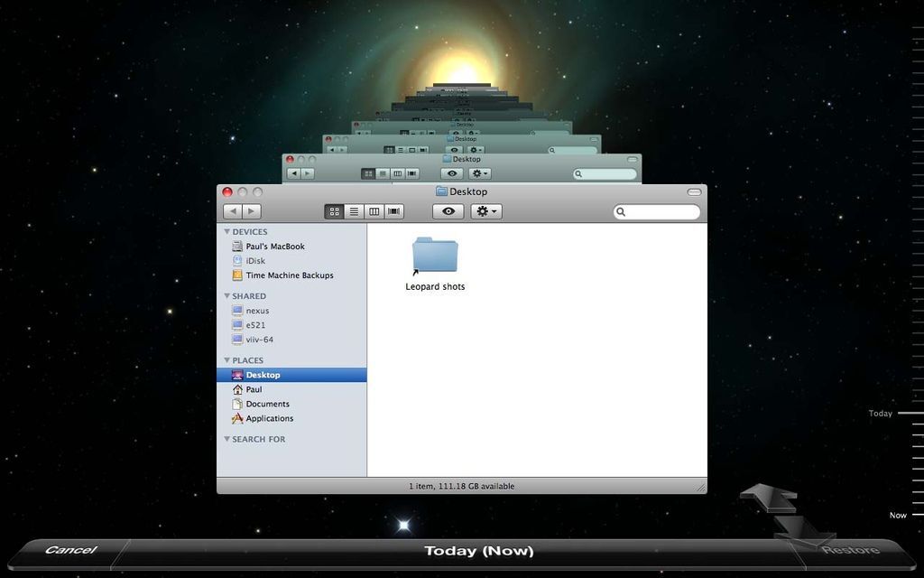Click the Restore button
The height and width of the screenshot is (578, 924).
(850, 550)
